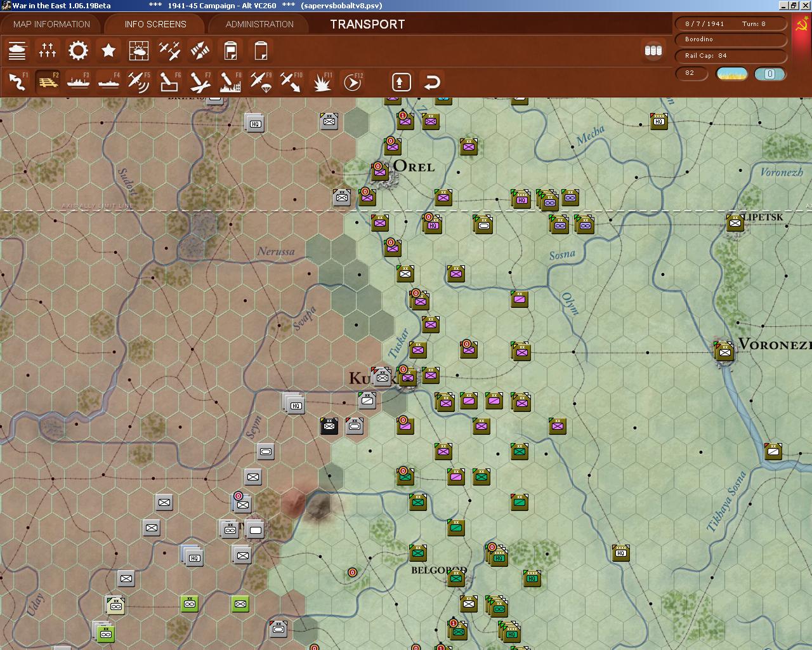
Task: Click the Orel city label
Action: tap(414, 166)
